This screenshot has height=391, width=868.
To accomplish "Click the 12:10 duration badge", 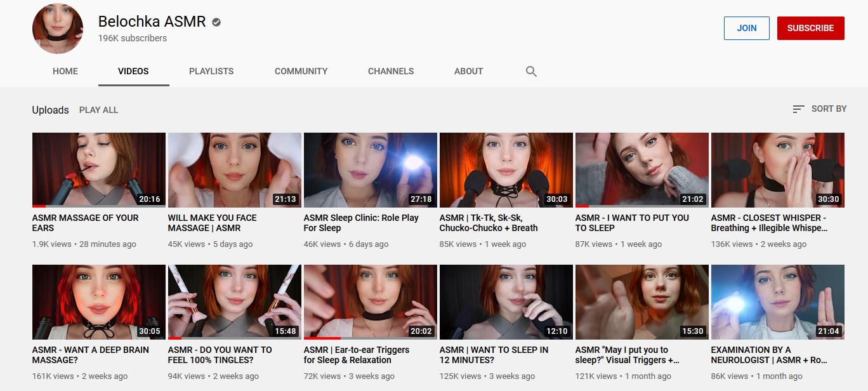I will [x=557, y=331].
